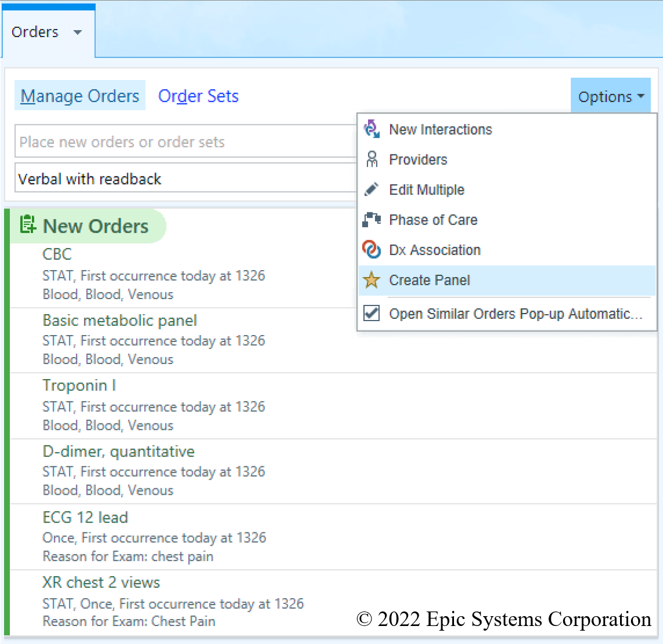Expand the Orders tab dropdown arrow
The height and width of the screenshot is (644, 663).
(78, 33)
